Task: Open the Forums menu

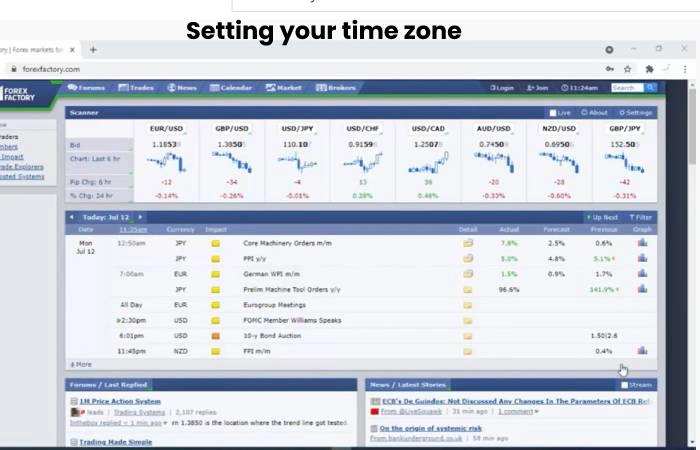Action: [x=86, y=88]
